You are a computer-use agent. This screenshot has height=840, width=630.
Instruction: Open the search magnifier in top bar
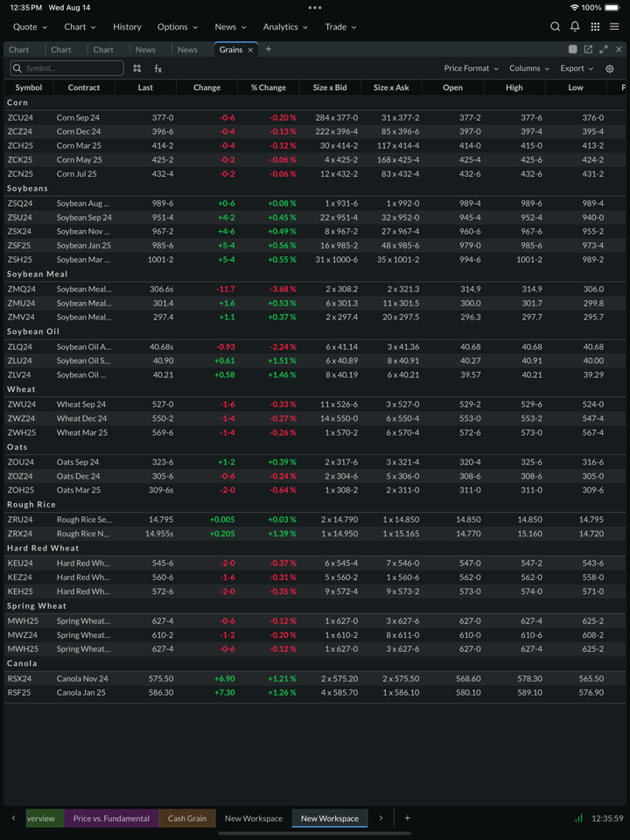click(555, 27)
